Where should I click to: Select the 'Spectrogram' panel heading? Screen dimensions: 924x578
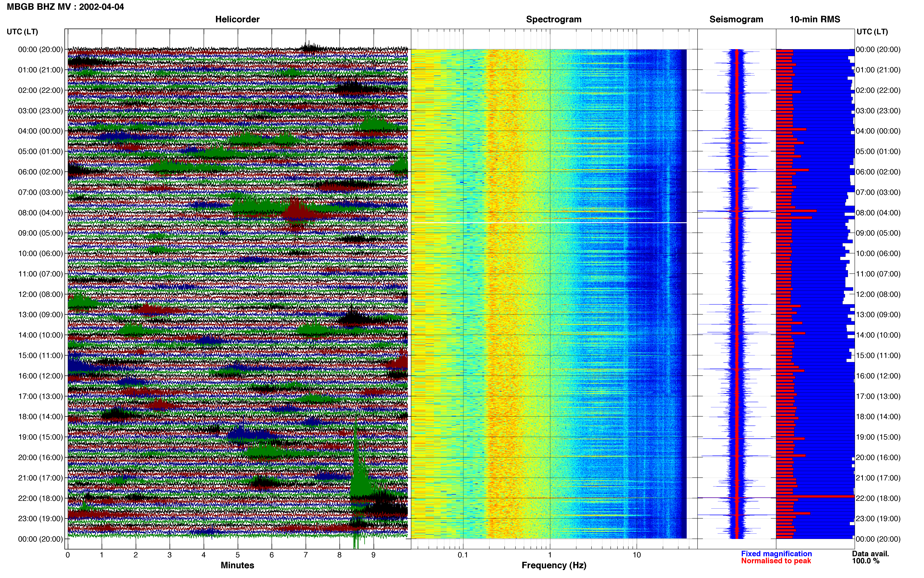pyautogui.click(x=554, y=20)
